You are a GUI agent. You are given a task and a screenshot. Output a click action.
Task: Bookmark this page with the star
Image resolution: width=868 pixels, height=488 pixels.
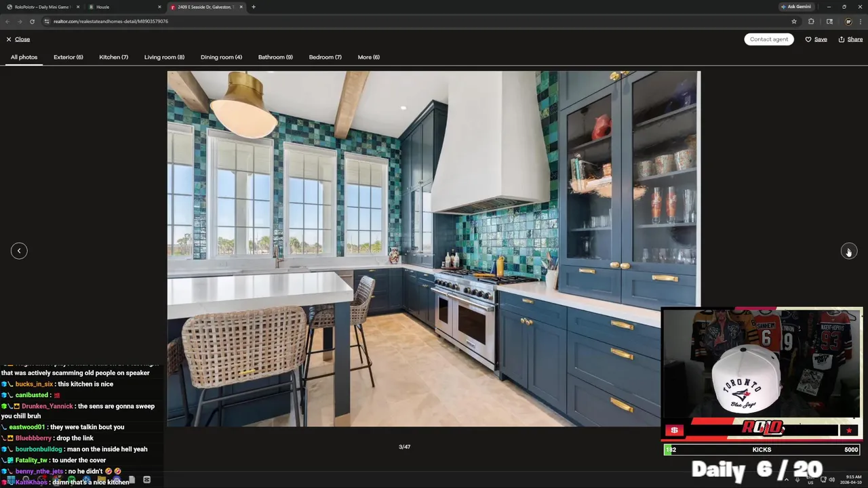(x=794, y=21)
